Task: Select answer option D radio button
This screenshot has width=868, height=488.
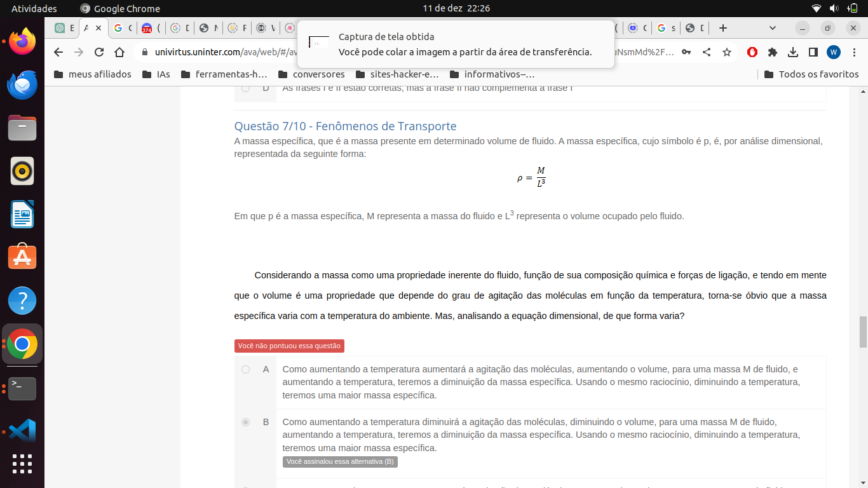Action: pyautogui.click(x=245, y=88)
